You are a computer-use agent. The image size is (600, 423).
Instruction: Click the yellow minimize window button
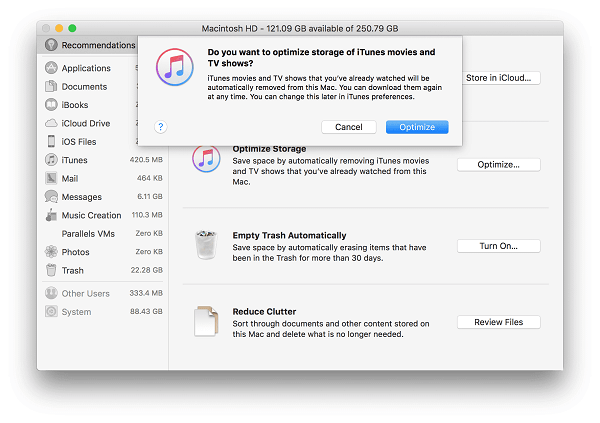click(x=59, y=28)
